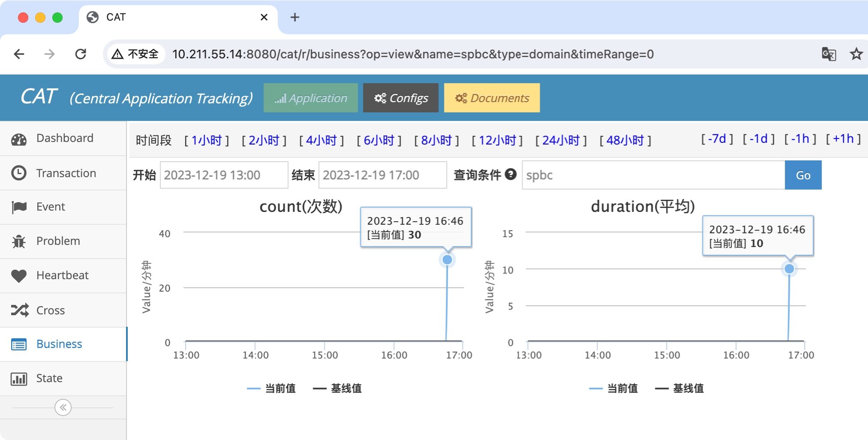
Task: Toggle the 当前值 legend in duration chart
Action: click(x=613, y=389)
